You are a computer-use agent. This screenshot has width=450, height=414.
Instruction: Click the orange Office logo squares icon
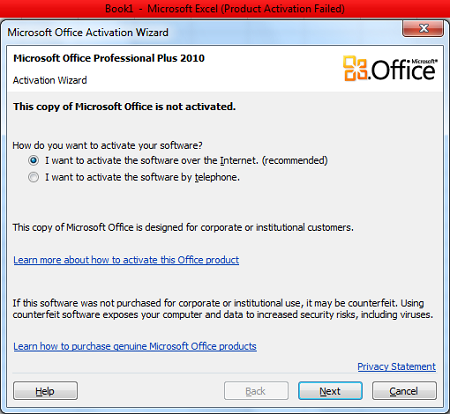(355, 68)
